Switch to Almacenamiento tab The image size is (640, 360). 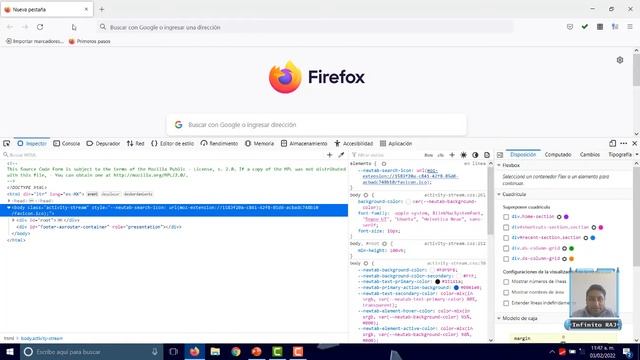(304, 144)
